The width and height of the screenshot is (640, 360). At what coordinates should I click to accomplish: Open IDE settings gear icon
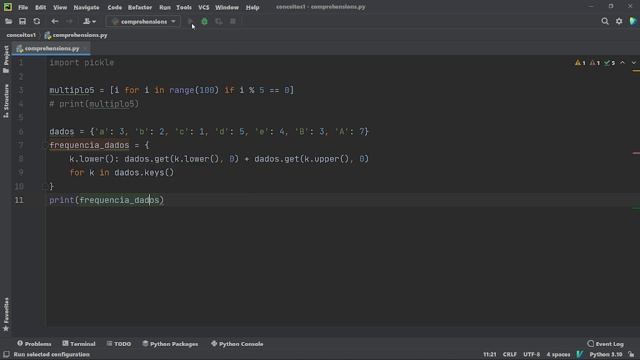tap(619, 21)
